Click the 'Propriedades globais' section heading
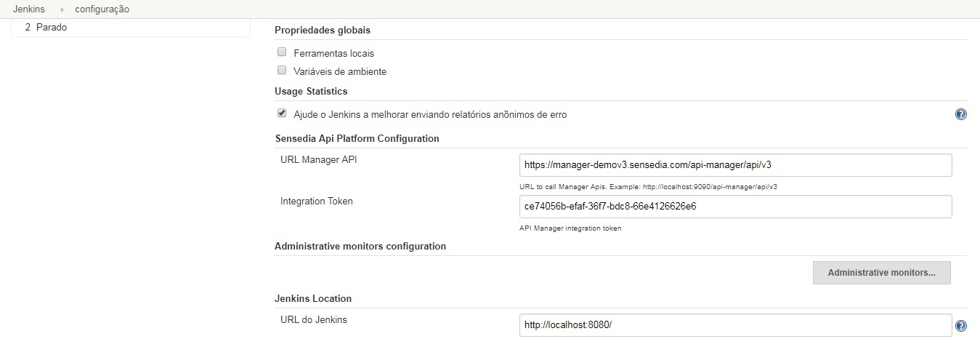980x339 pixels. coord(323,30)
